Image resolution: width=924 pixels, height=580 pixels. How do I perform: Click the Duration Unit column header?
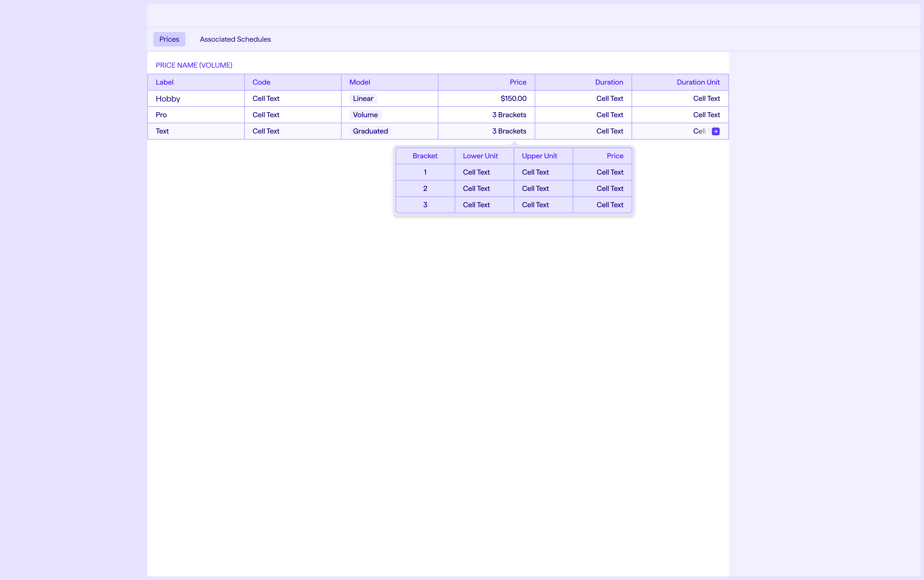tap(698, 82)
